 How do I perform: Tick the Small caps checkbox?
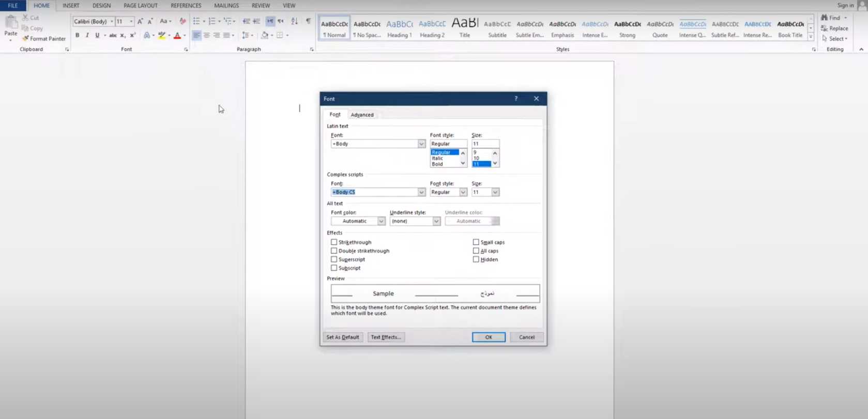[476, 242]
